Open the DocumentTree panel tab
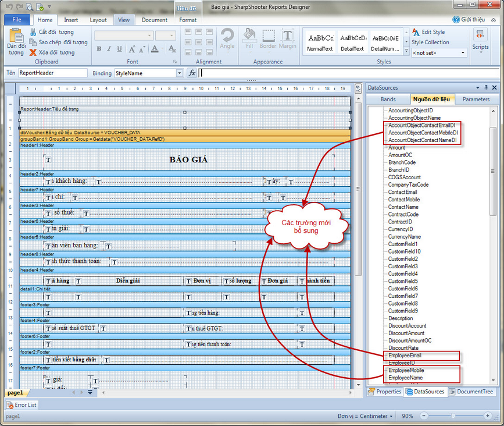504x426 pixels. (x=471, y=392)
